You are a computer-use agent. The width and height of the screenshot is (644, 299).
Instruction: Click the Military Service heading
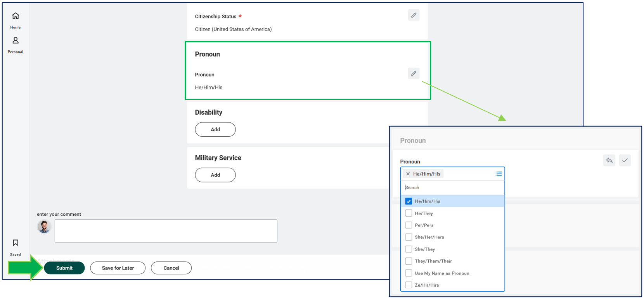(x=218, y=158)
